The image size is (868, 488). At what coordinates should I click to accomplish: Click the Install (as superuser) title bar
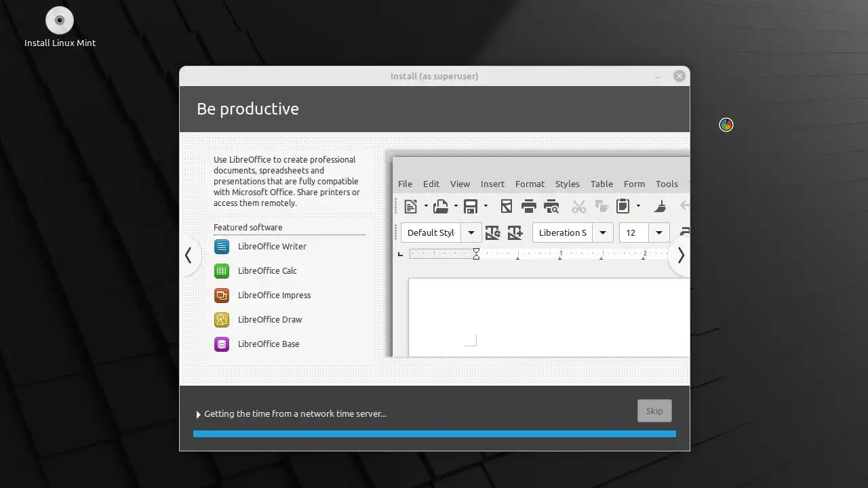click(434, 77)
